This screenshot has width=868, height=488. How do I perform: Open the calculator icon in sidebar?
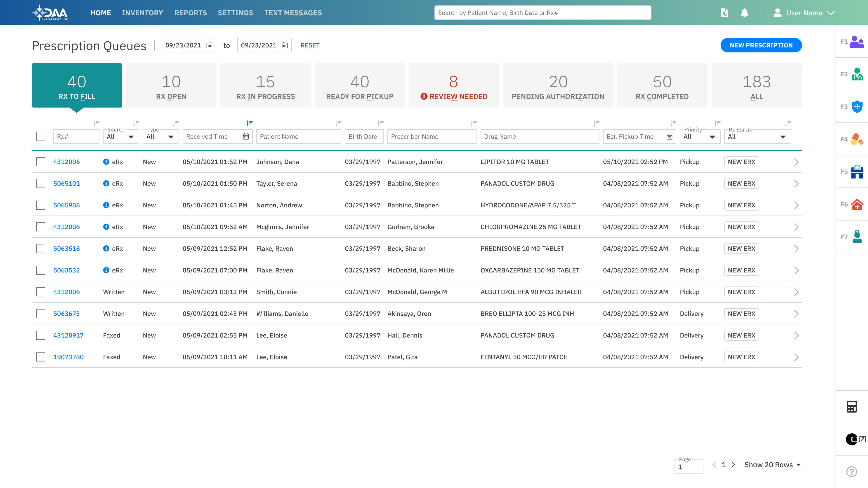(852, 407)
